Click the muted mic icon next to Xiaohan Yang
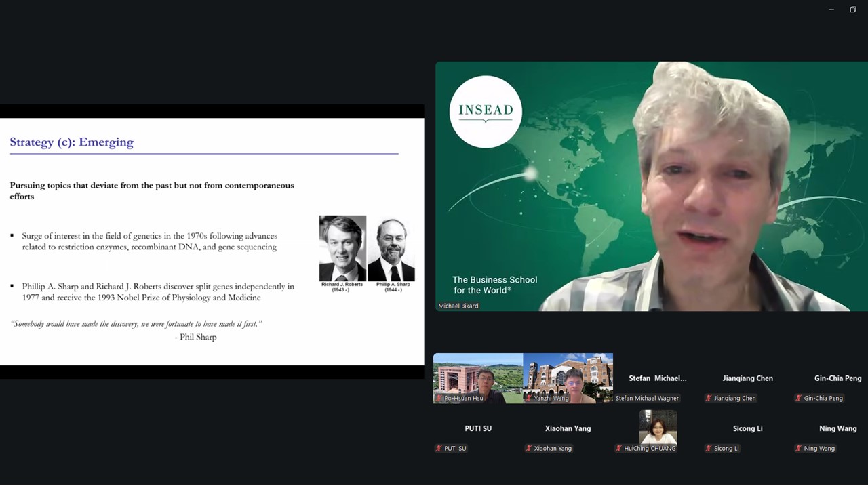Viewport: 868px width, 488px height. click(x=529, y=449)
